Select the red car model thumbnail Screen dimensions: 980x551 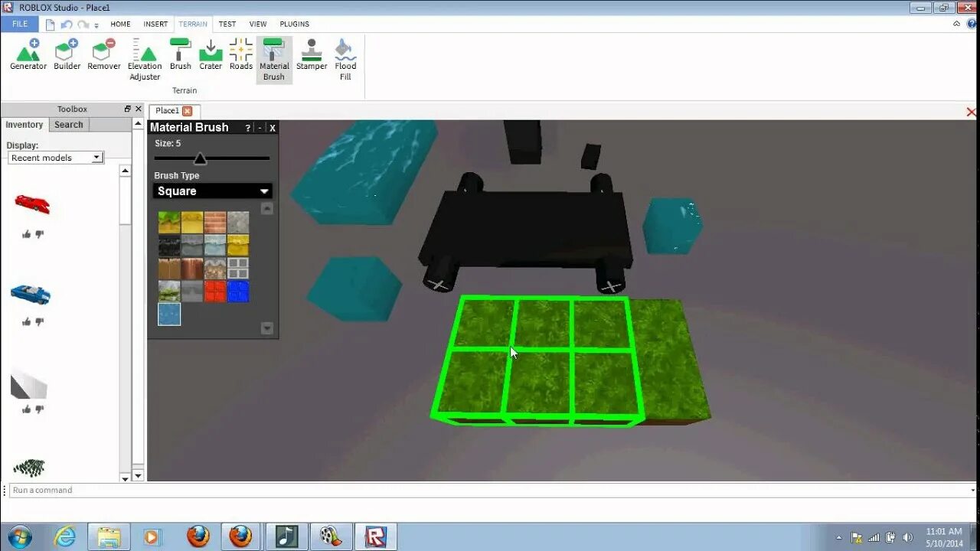click(31, 204)
